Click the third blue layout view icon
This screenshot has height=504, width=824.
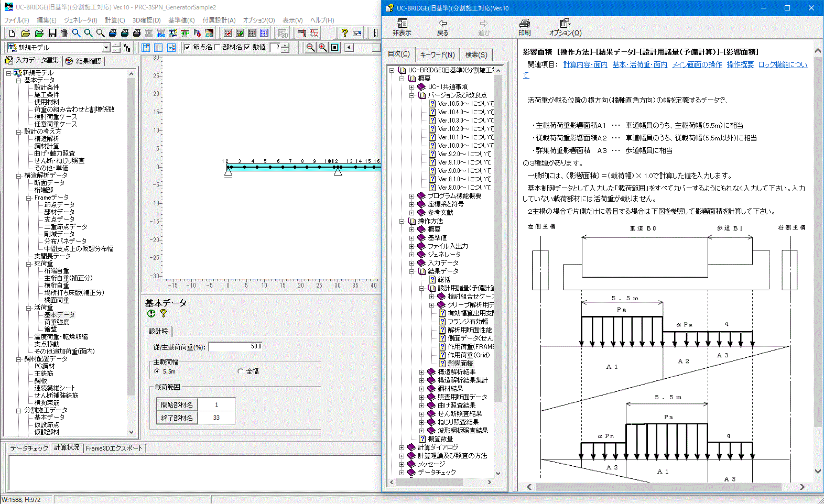coord(171,48)
